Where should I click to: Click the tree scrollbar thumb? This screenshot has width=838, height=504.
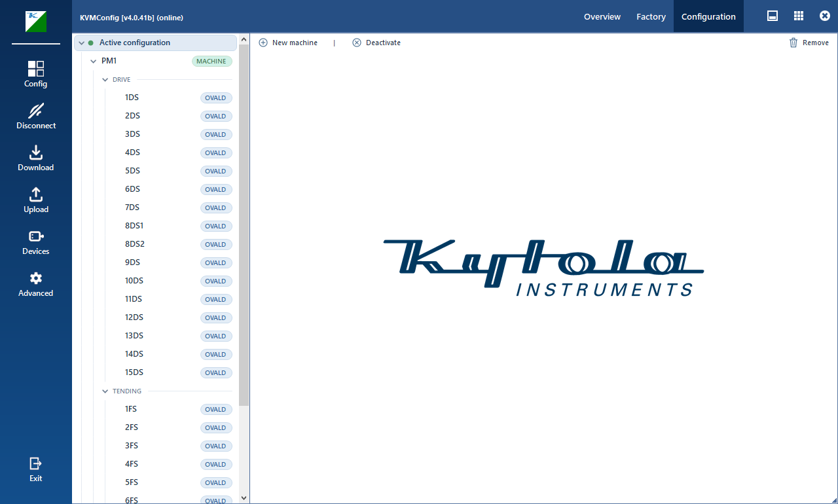244,226
